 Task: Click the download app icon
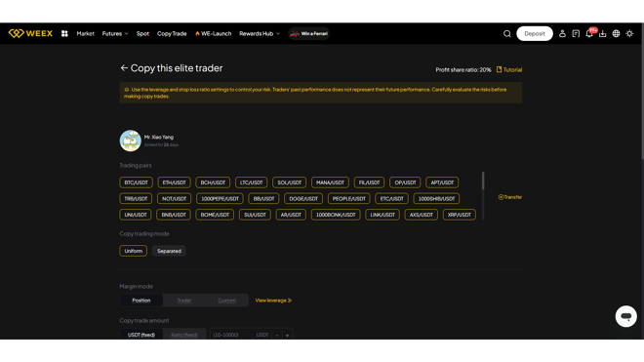602,34
